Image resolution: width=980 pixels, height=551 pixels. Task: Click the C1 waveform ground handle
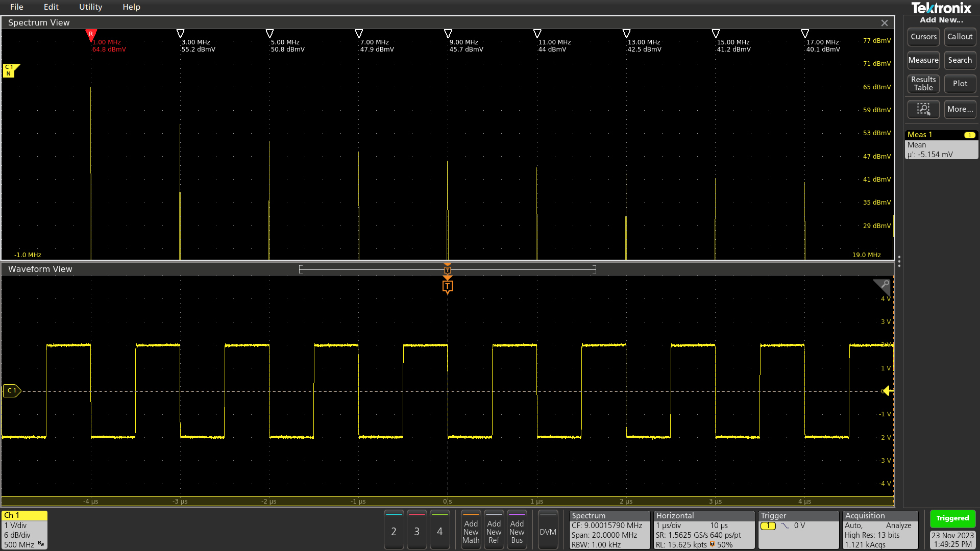(x=12, y=391)
